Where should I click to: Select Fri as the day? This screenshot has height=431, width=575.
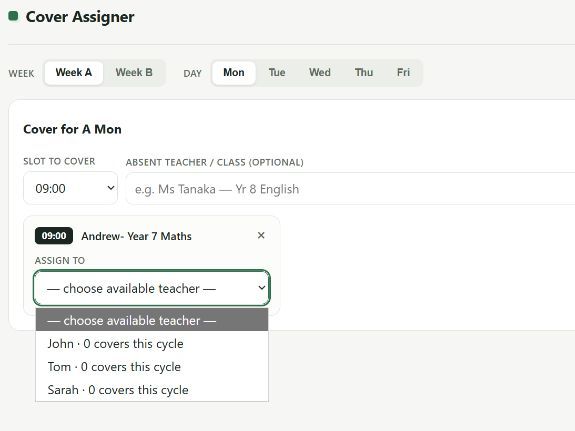pyautogui.click(x=403, y=73)
